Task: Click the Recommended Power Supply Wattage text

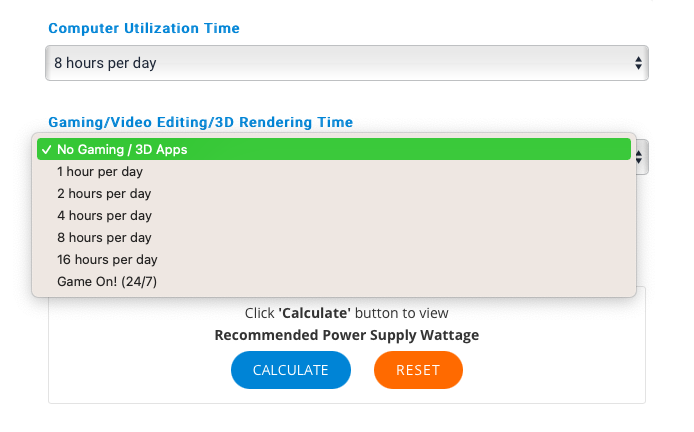Action: tap(346, 335)
